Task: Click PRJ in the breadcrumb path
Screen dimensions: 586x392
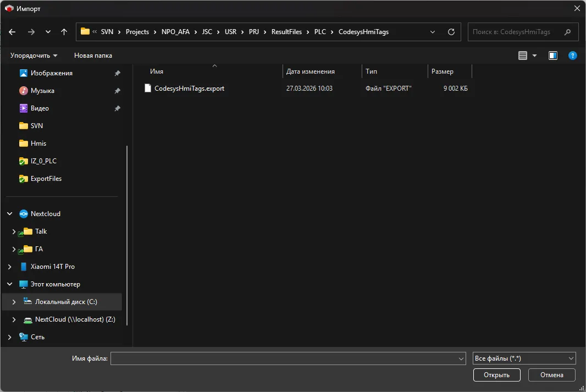Action: click(254, 32)
